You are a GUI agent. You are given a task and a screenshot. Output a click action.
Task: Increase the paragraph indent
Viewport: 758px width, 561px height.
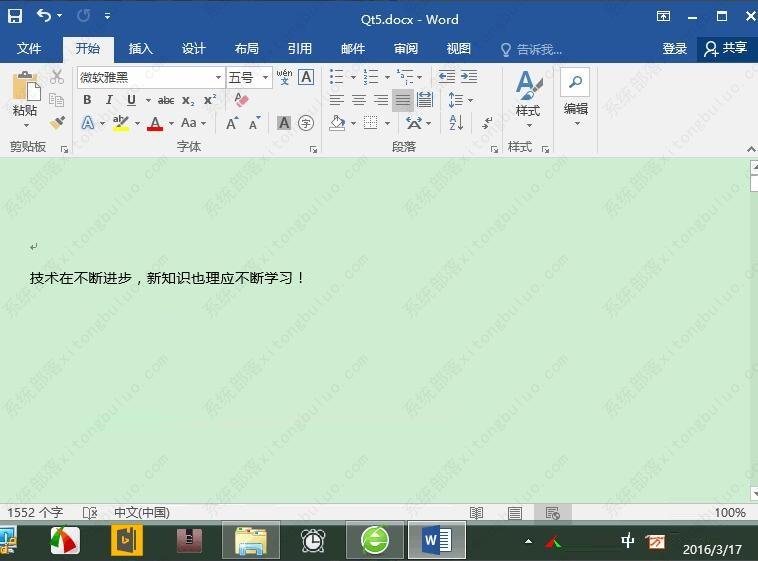tap(469, 76)
